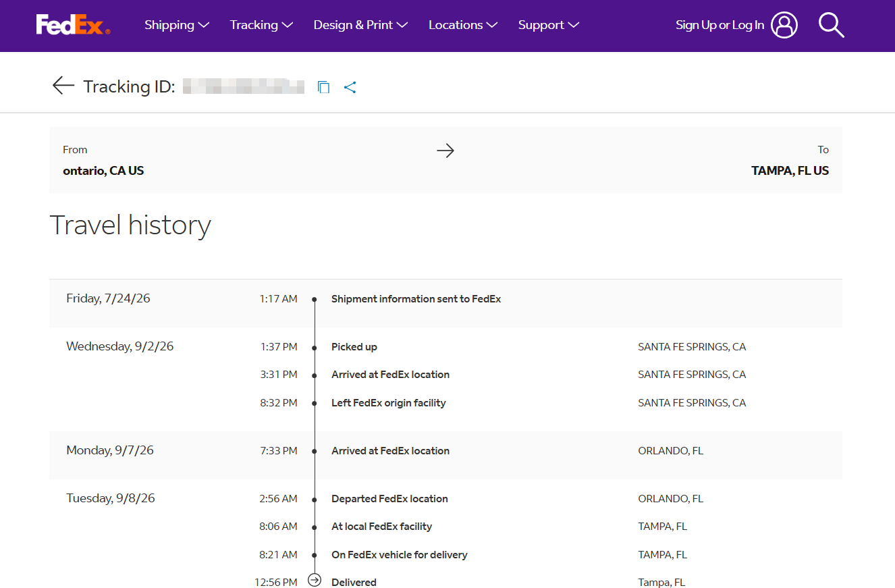Share the tracking details
The width and height of the screenshot is (895, 588).
pos(350,87)
